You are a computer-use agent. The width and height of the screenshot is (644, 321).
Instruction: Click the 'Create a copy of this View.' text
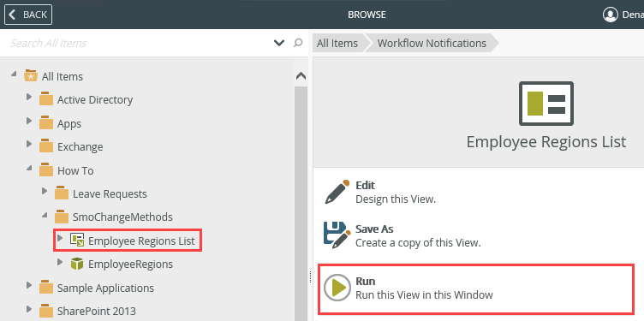click(x=418, y=243)
